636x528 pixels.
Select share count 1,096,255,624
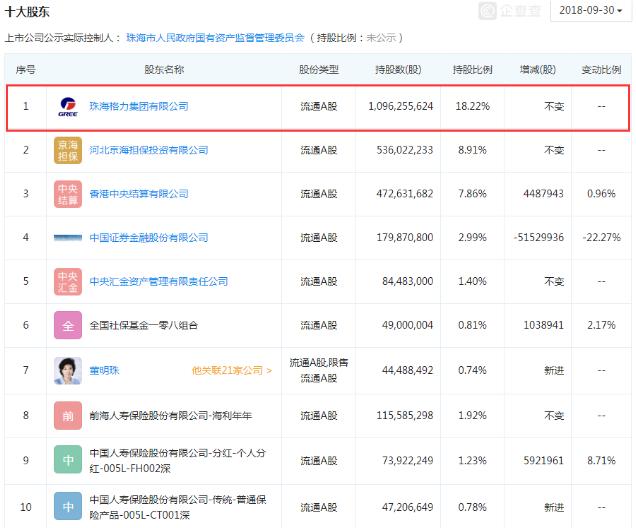tap(401, 106)
